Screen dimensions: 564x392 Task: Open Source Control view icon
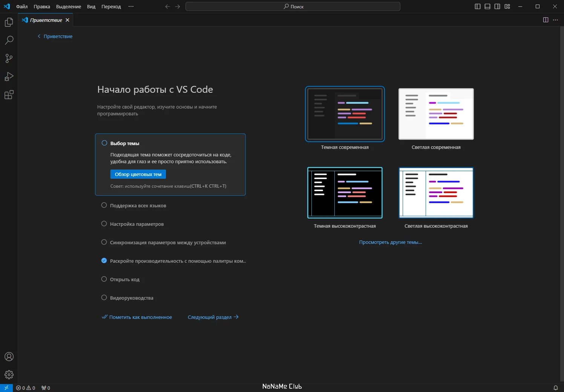click(x=9, y=58)
